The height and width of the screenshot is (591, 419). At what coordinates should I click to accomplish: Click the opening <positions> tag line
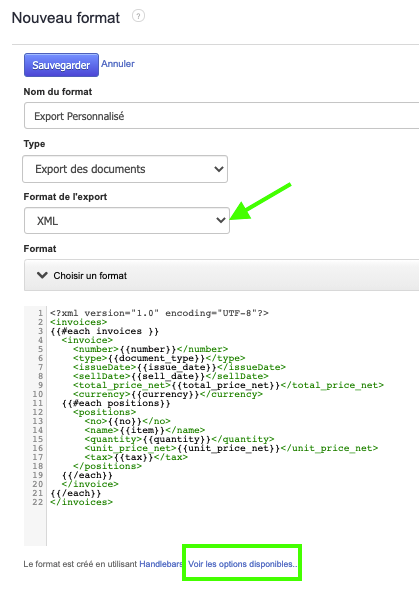104,412
